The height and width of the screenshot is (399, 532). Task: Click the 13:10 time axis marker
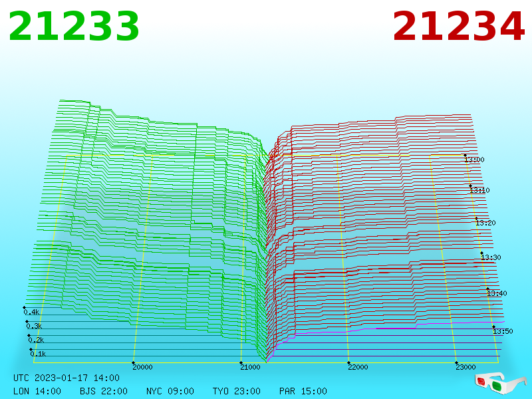[x=479, y=190]
